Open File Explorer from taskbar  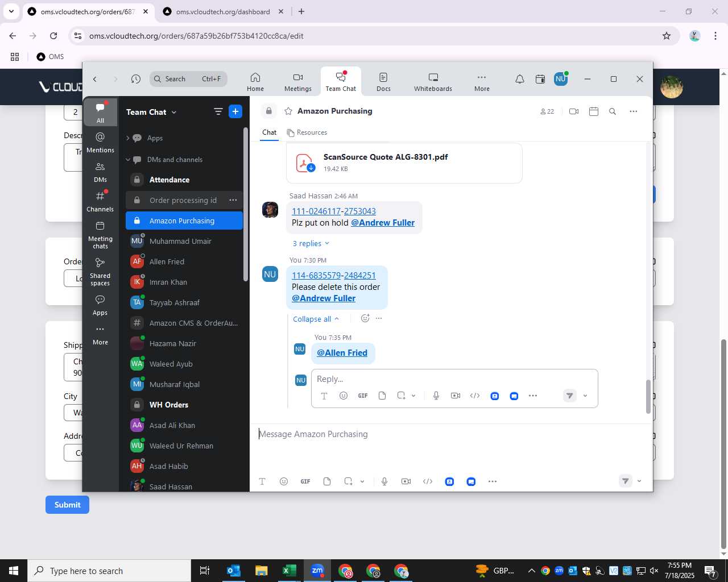[261, 571]
